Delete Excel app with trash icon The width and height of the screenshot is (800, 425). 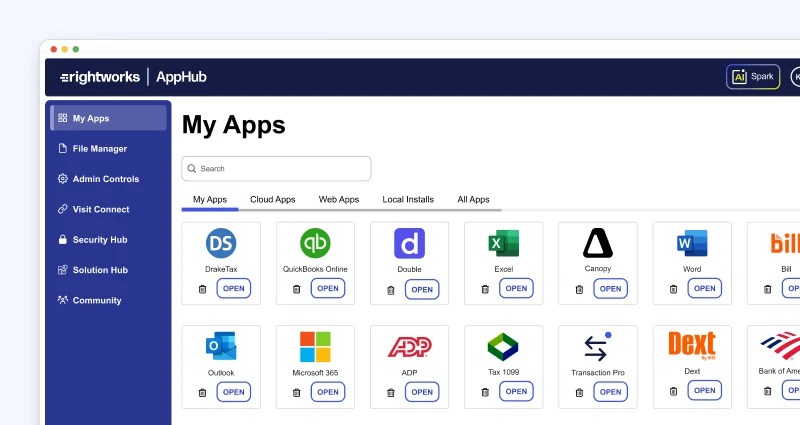(x=485, y=289)
